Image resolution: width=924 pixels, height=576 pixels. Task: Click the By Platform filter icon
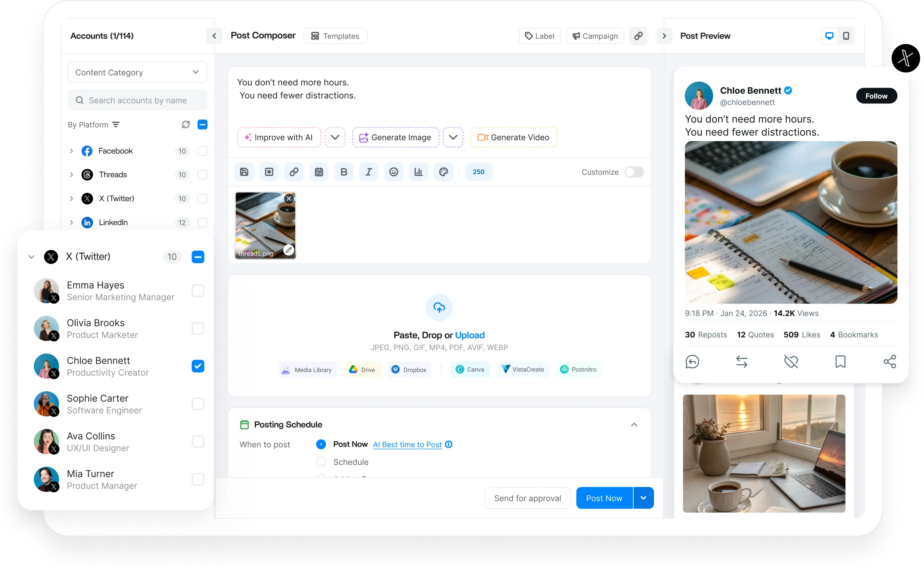(x=116, y=124)
